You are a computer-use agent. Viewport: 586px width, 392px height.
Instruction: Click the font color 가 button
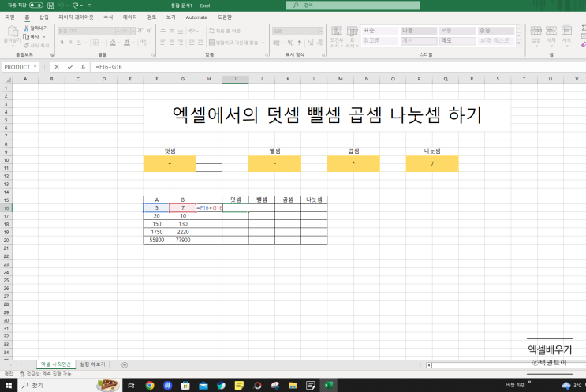click(x=127, y=43)
